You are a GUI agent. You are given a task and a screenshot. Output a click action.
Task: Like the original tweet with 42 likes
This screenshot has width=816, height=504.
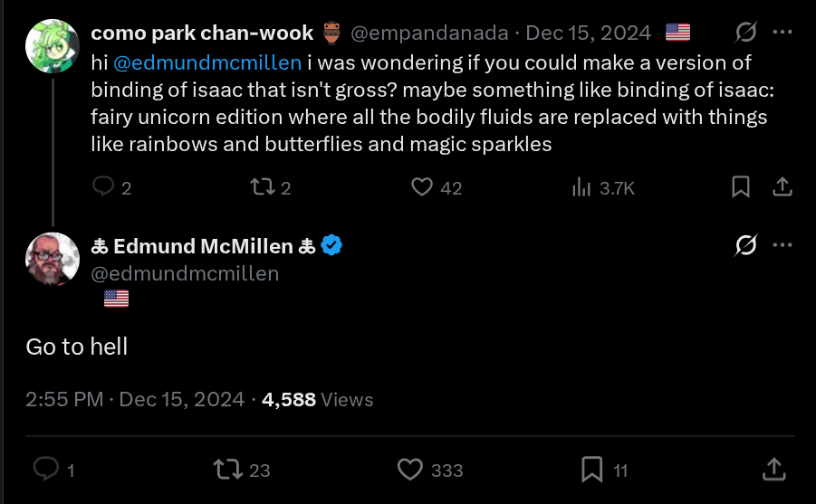pos(422,187)
